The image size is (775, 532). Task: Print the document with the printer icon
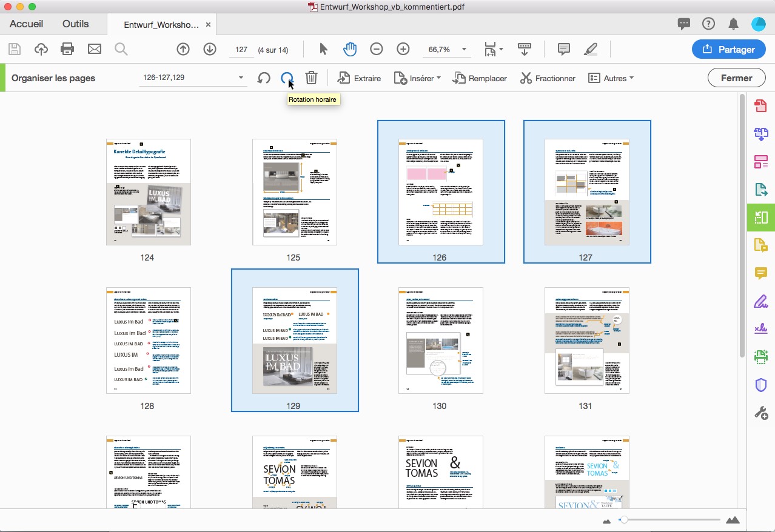(67, 50)
